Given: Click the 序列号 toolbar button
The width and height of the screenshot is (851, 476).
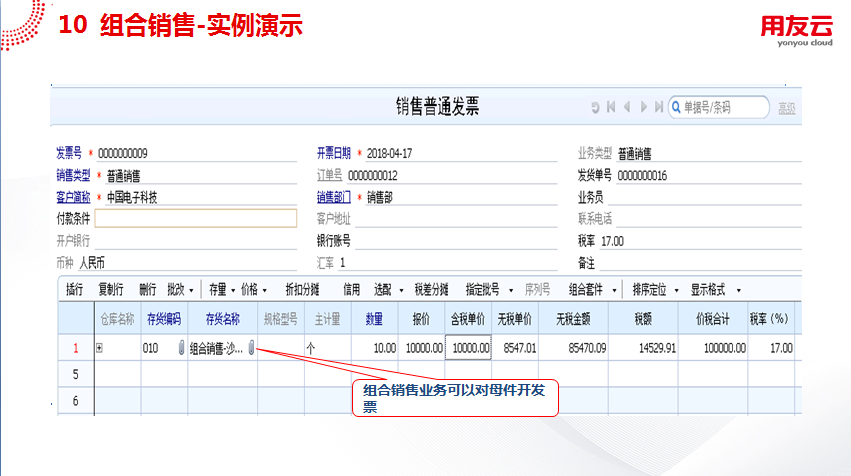Looking at the screenshot, I should tap(537, 290).
